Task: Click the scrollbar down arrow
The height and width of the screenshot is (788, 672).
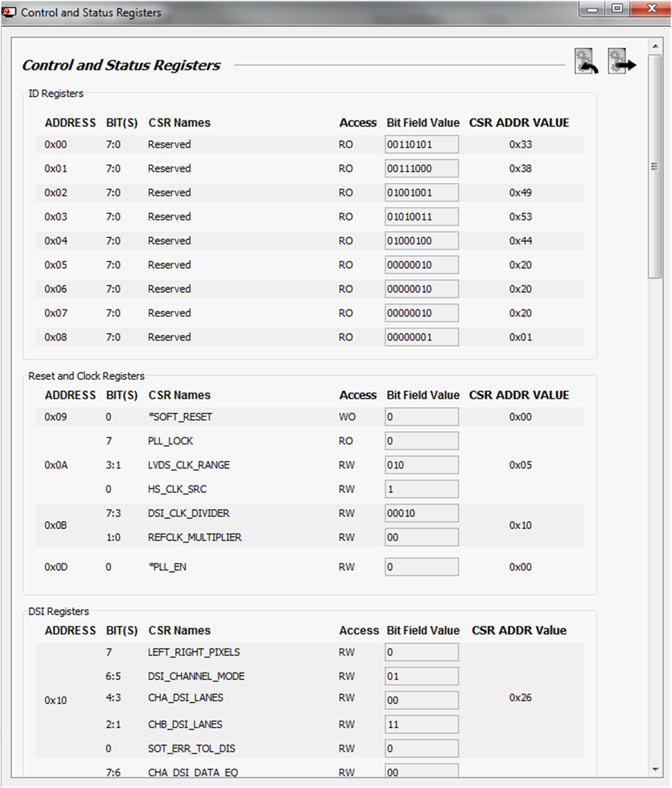Action: pos(655,769)
